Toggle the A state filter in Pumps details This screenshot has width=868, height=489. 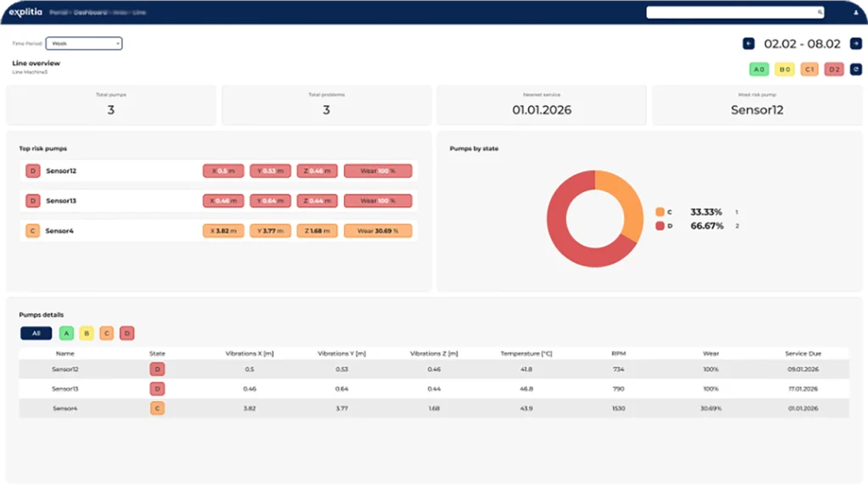coord(66,333)
